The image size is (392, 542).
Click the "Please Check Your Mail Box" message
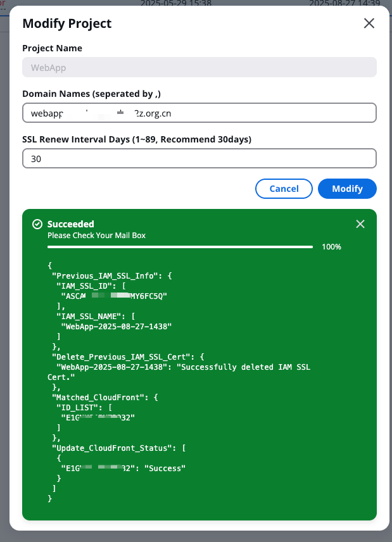click(x=96, y=236)
